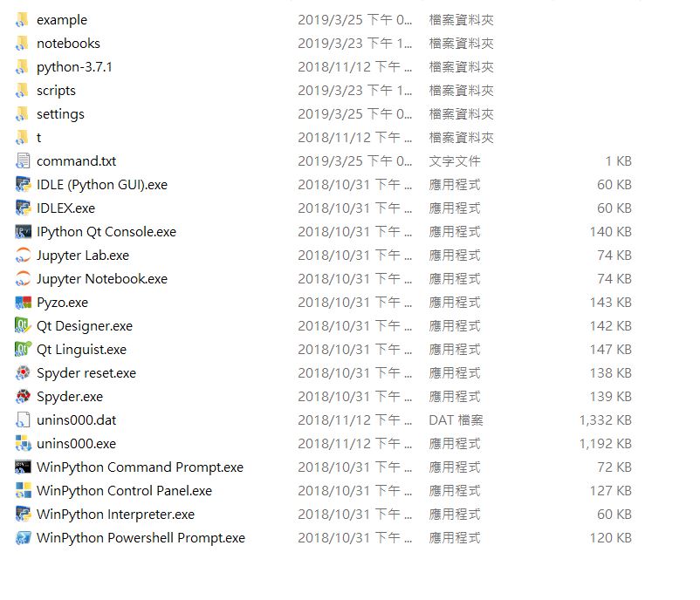Image resolution: width=700 pixels, height=600 pixels.
Task: Select the file name IDLEX.exe
Action: [65, 208]
